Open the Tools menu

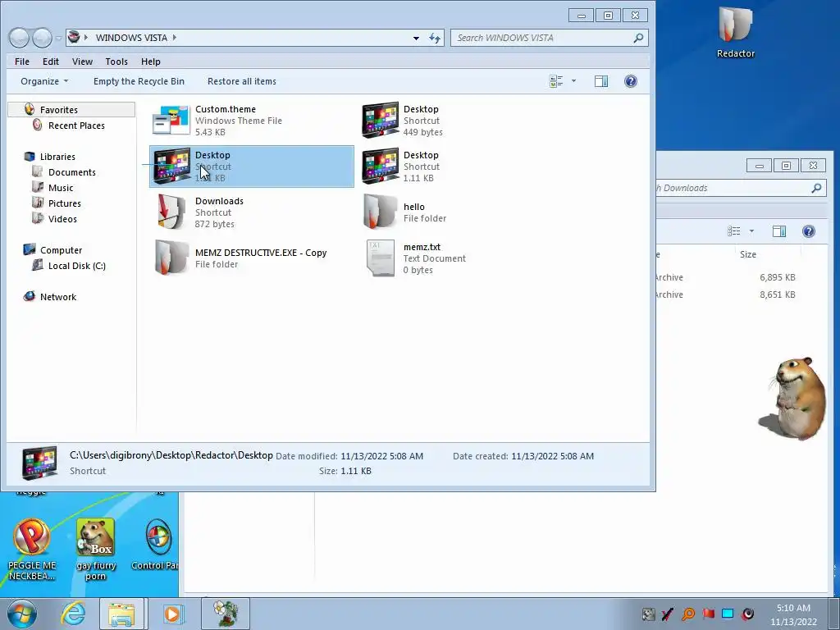[116, 62]
